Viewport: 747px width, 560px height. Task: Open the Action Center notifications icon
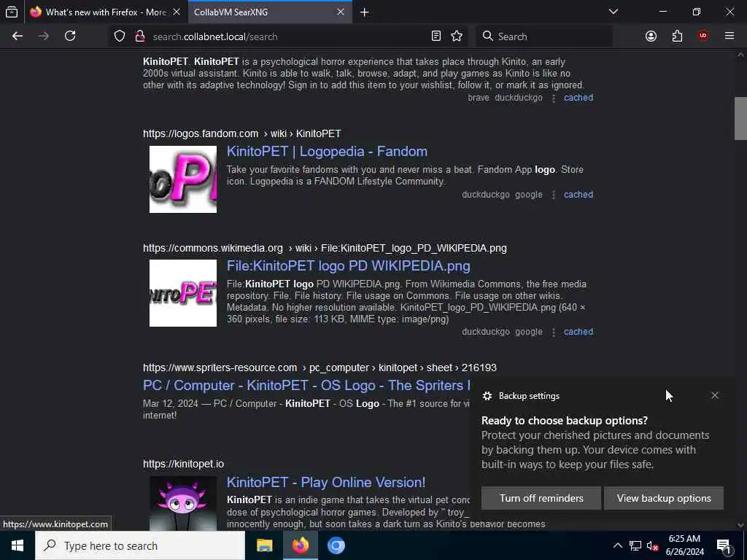724,545
